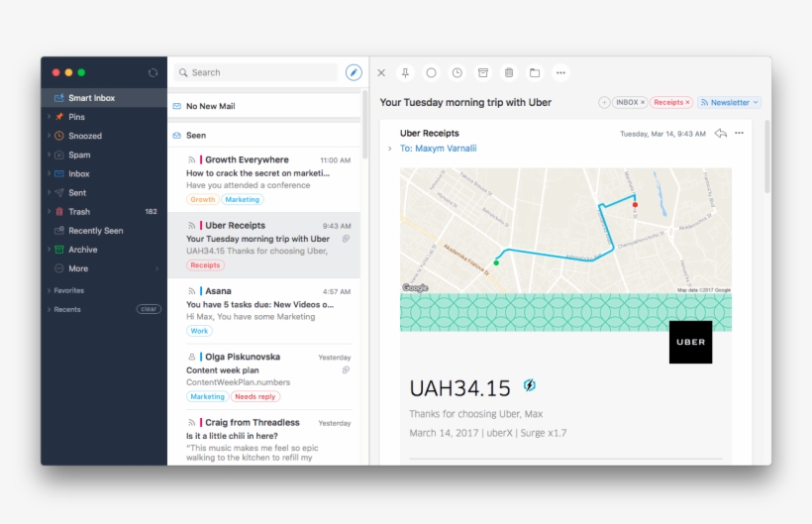Image resolution: width=812 pixels, height=524 pixels.
Task: Archive the open Uber email
Action: pyautogui.click(x=483, y=72)
